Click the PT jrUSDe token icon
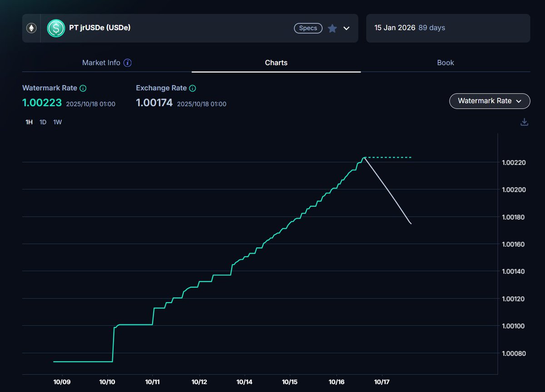The width and height of the screenshot is (545, 392). pyautogui.click(x=56, y=28)
